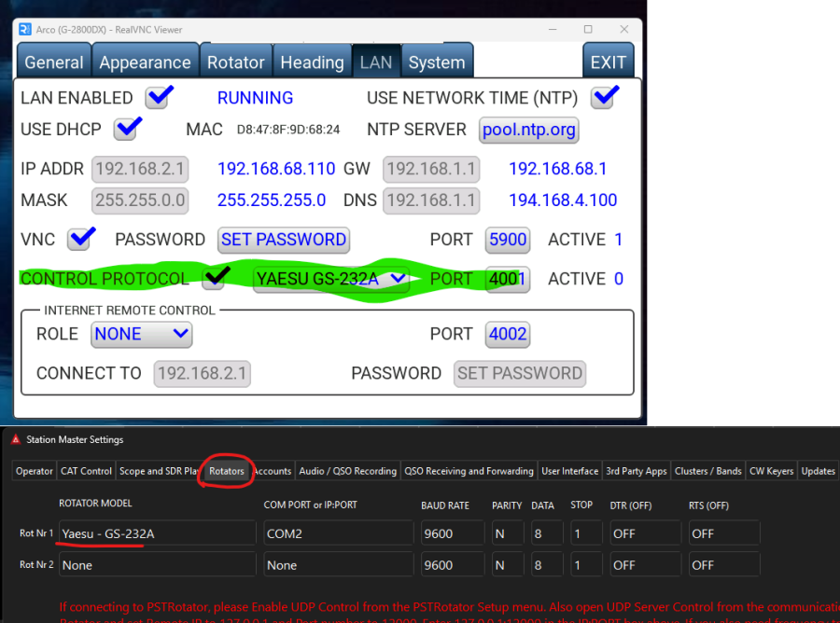Click the RUNNING status text
Image resolution: width=840 pixels, height=623 pixels.
tap(255, 98)
